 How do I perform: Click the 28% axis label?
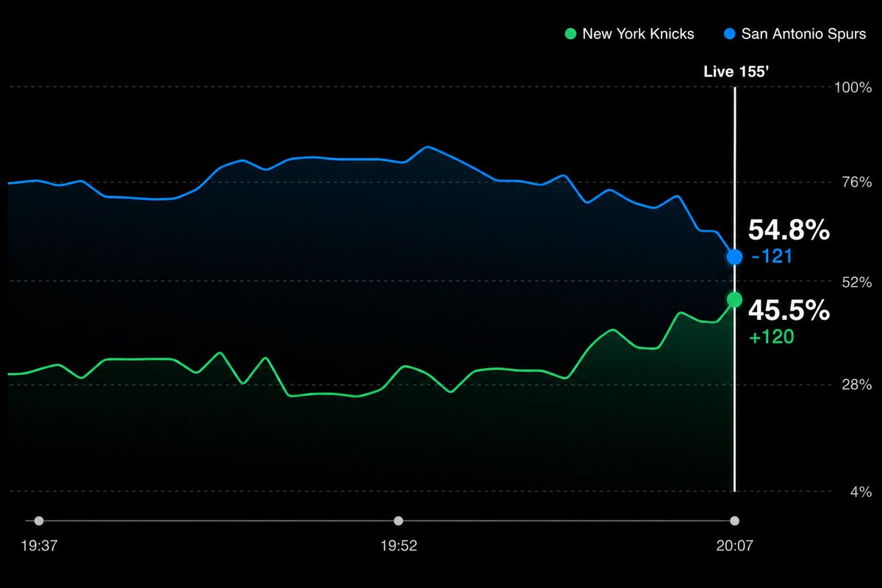[x=856, y=384]
